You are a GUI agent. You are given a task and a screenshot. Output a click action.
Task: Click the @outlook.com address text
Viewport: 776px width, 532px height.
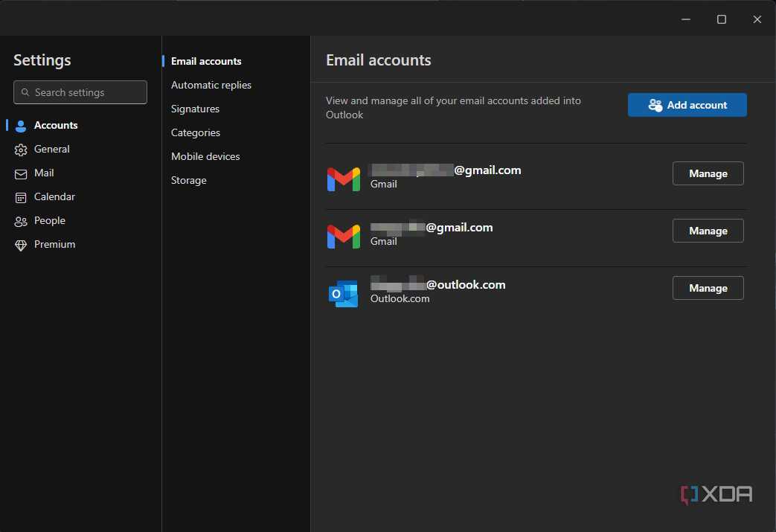coord(438,285)
